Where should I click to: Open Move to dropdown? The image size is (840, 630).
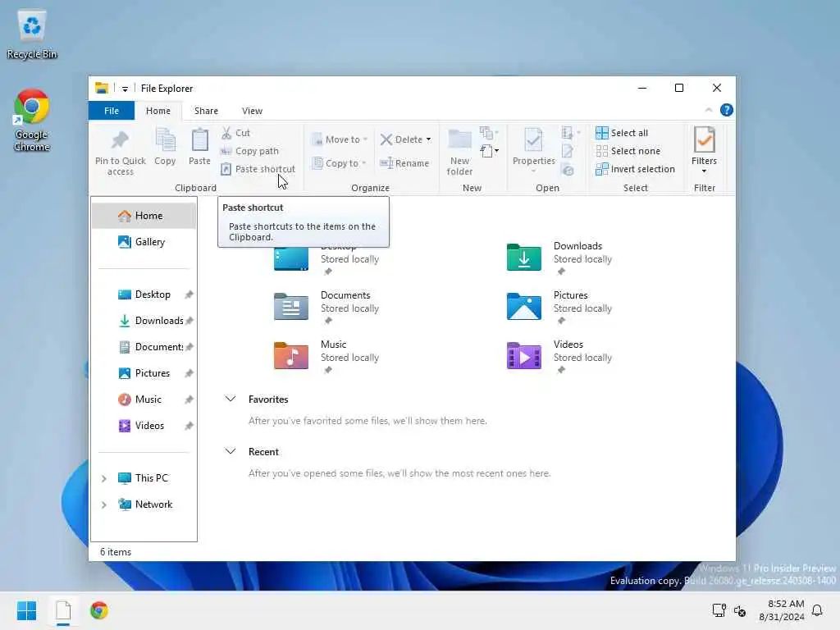[x=340, y=139]
